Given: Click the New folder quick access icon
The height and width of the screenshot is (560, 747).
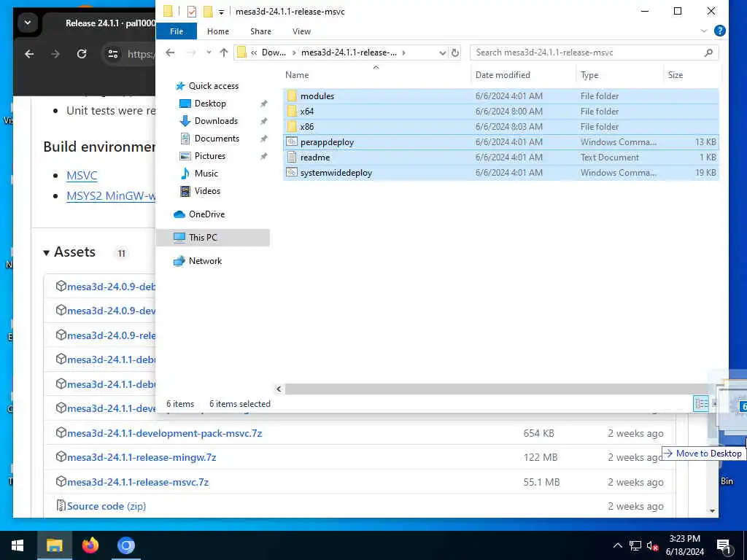Looking at the screenshot, I should tap(208, 12).
